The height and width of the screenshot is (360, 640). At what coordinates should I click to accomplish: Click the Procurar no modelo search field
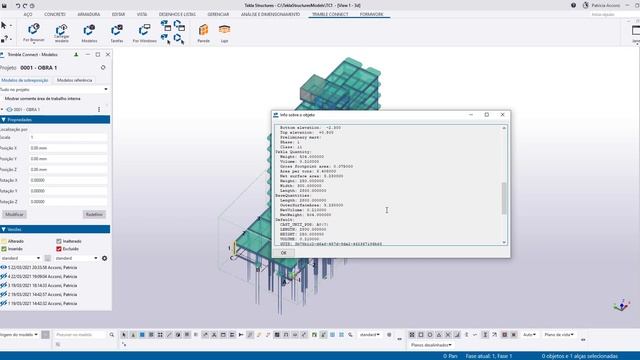click(x=80, y=335)
